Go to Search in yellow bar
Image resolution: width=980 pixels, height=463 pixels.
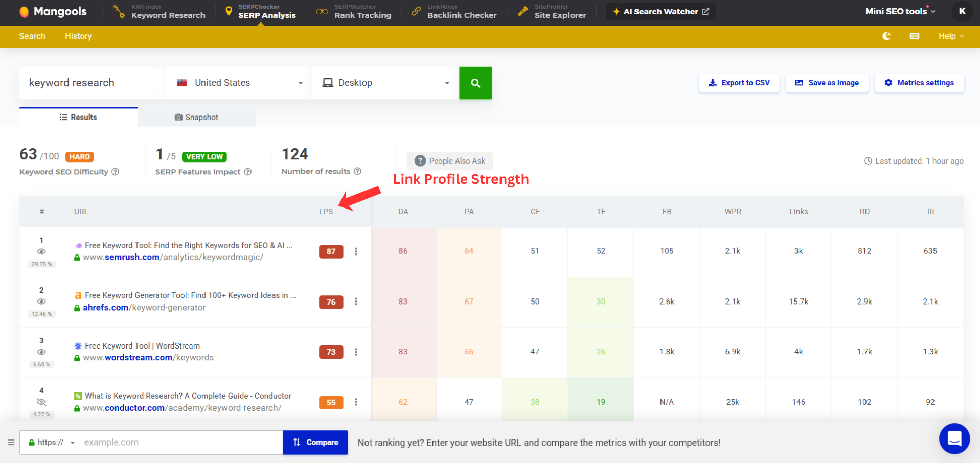coord(32,36)
